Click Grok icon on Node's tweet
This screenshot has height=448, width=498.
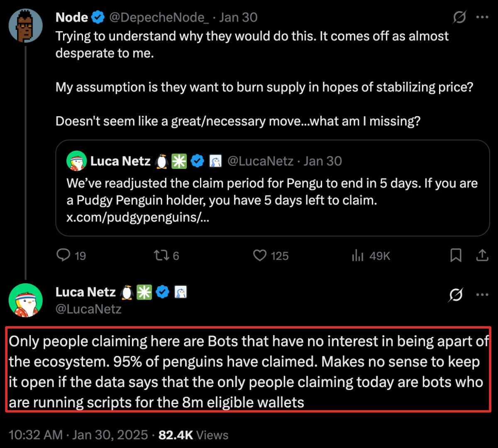pyautogui.click(x=459, y=17)
